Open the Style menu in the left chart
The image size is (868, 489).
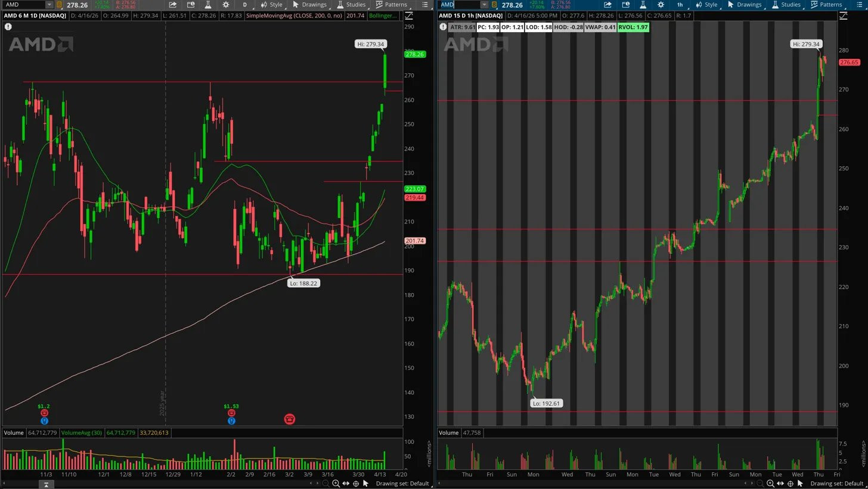click(272, 5)
